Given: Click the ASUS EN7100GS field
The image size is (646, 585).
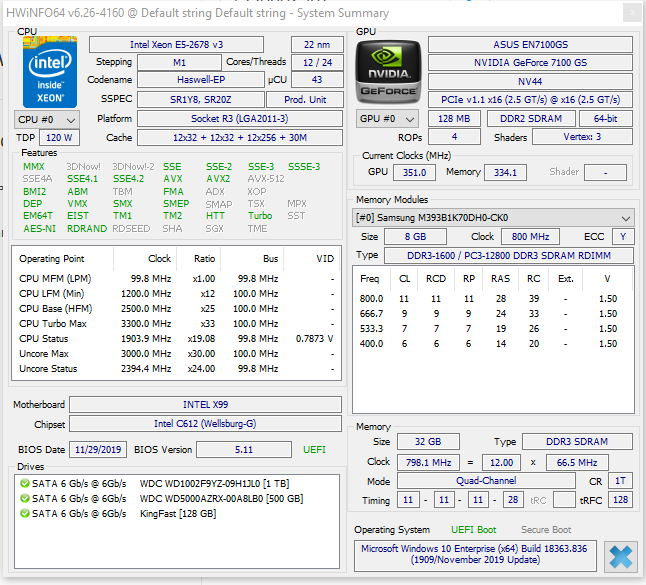Looking at the screenshot, I should (530, 44).
